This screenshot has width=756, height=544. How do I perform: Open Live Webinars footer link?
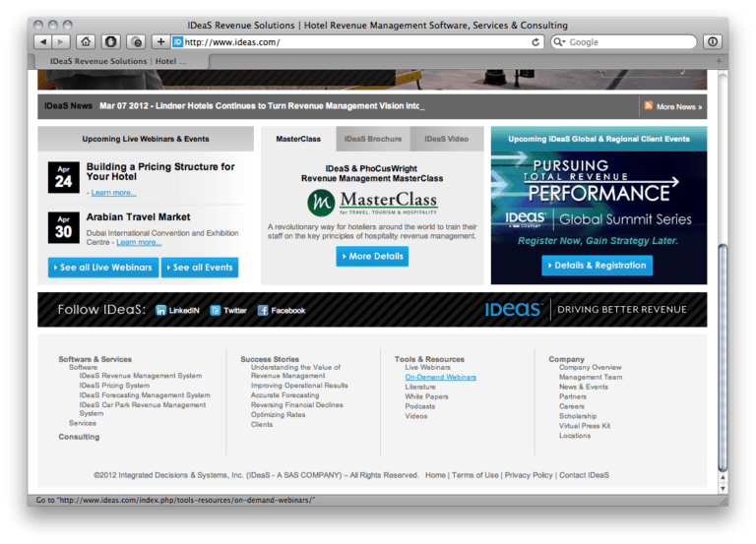click(427, 367)
